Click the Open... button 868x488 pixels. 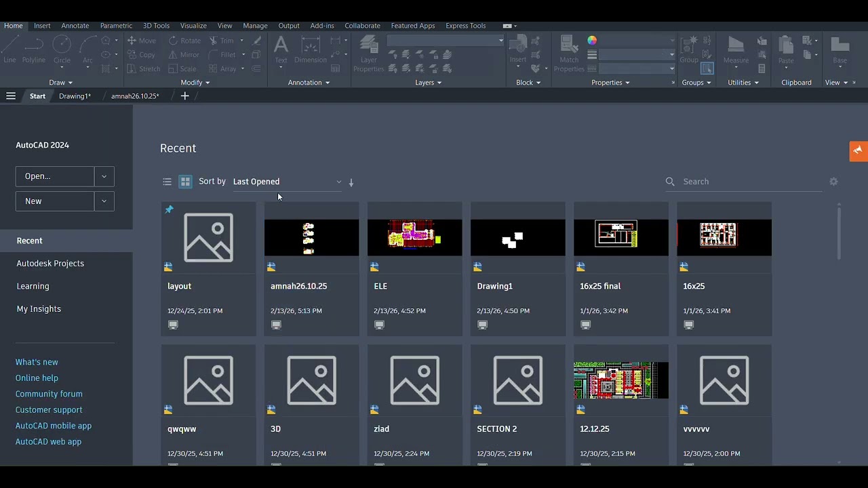(x=55, y=176)
